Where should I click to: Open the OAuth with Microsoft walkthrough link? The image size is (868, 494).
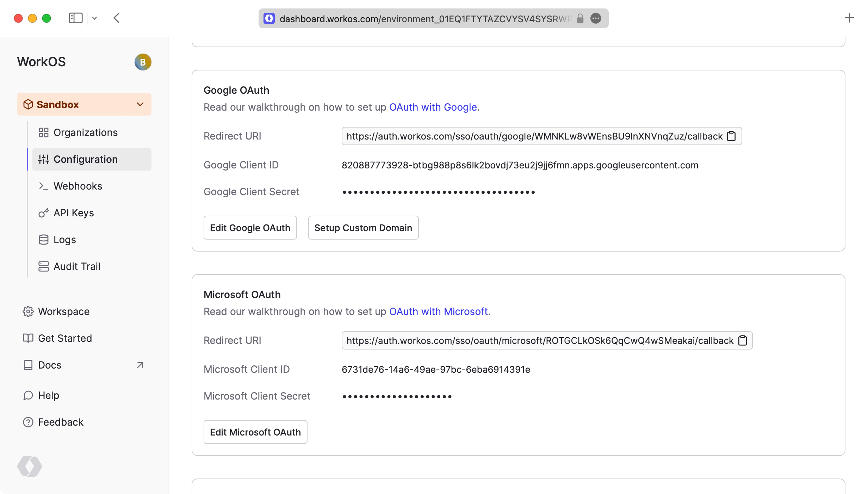pyautogui.click(x=438, y=311)
